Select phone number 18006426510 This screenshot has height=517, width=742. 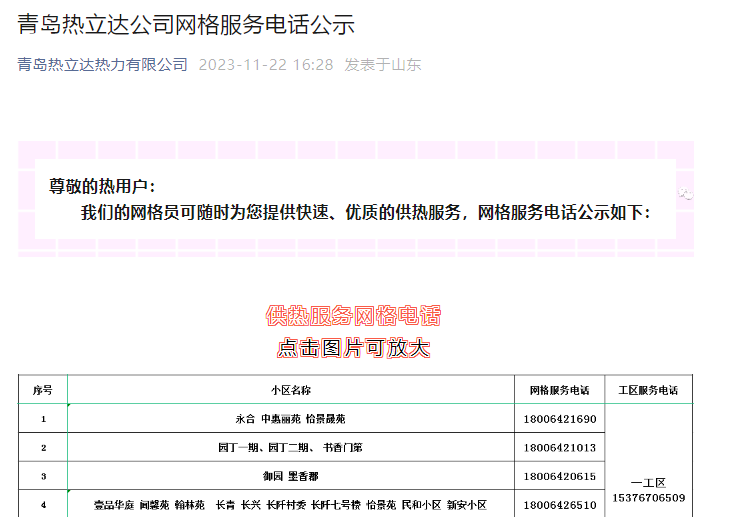[x=559, y=505]
